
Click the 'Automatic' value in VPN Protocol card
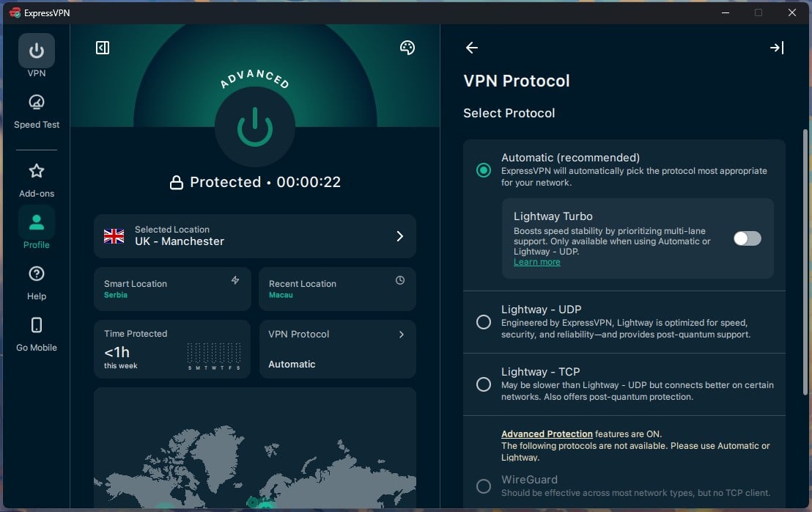click(x=292, y=365)
